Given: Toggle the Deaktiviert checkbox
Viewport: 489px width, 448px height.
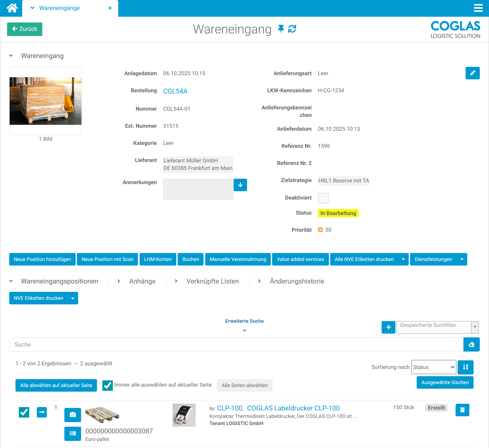Looking at the screenshot, I should pyautogui.click(x=323, y=198).
